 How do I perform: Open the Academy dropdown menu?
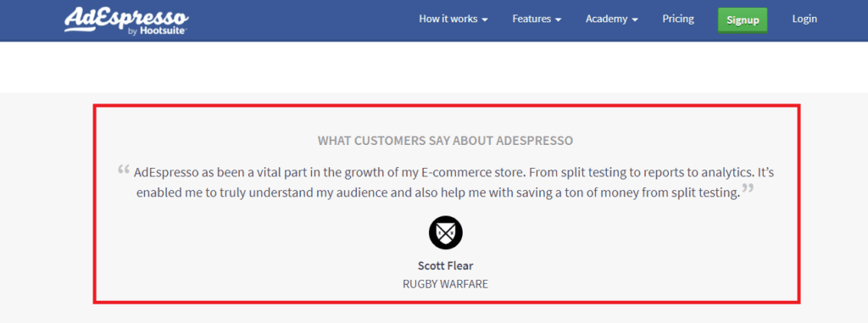(x=612, y=19)
